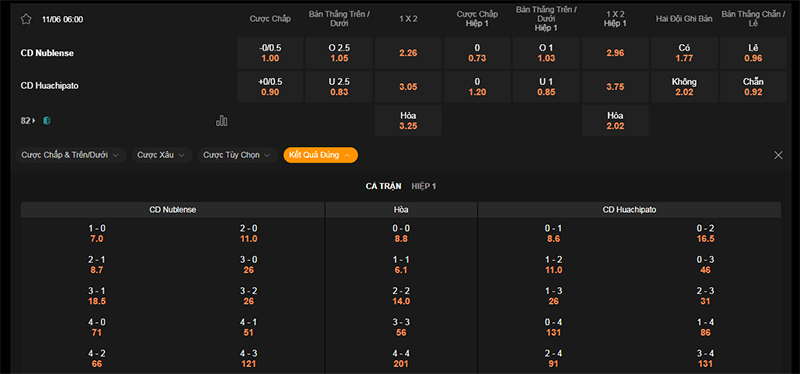The height and width of the screenshot is (374, 800).
Task: Click the teal icon beside 82
Action: pos(47,121)
